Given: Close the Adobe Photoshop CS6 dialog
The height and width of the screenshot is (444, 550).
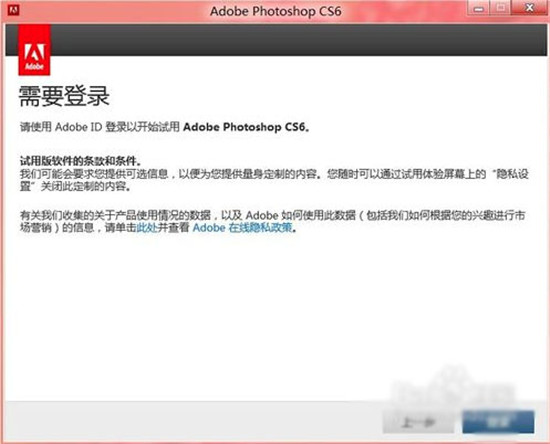Looking at the screenshot, I should [x=529, y=8].
